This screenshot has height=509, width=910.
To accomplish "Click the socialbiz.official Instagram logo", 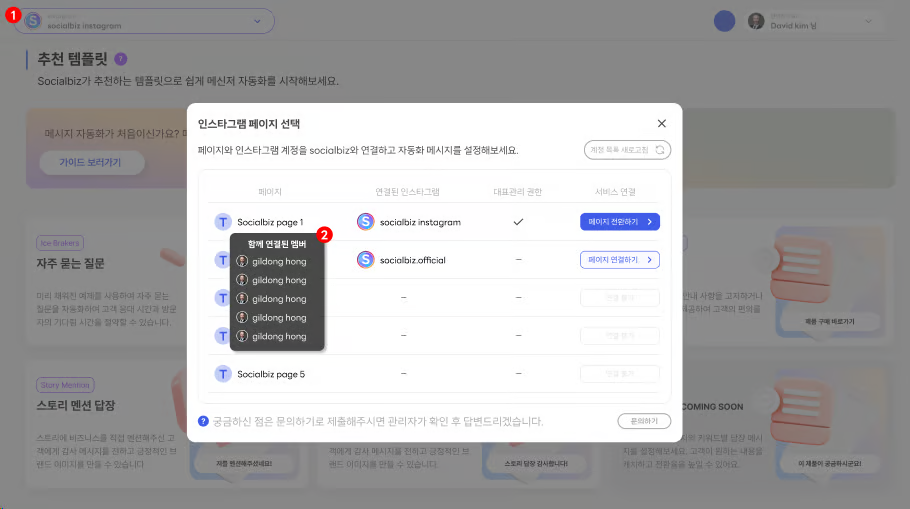I will 366,260.
